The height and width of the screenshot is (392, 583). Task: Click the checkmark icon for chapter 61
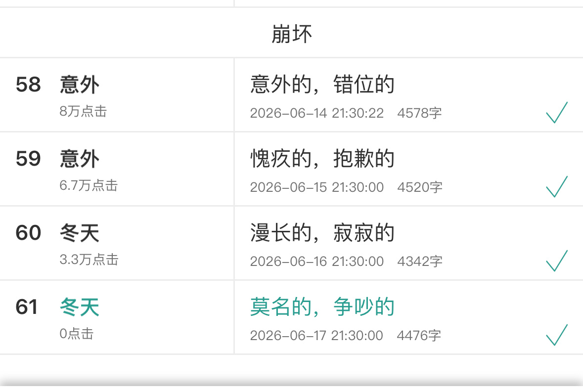click(x=557, y=335)
